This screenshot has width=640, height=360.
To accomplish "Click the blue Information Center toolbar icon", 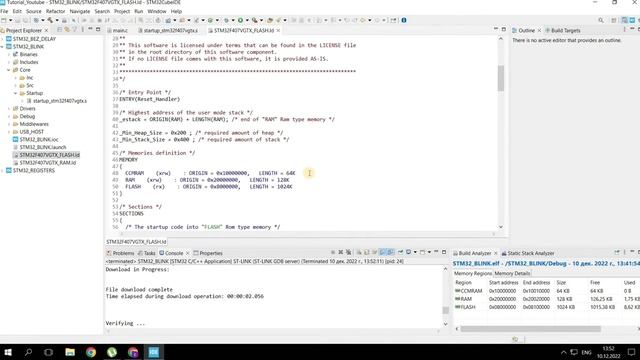I will coord(404,20).
